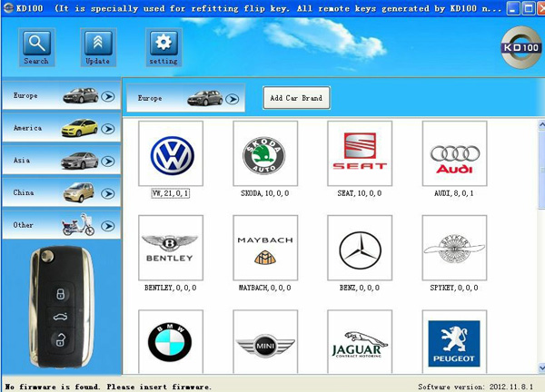Click the small beige car icon for China
The image size is (545, 392).
click(x=79, y=192)
